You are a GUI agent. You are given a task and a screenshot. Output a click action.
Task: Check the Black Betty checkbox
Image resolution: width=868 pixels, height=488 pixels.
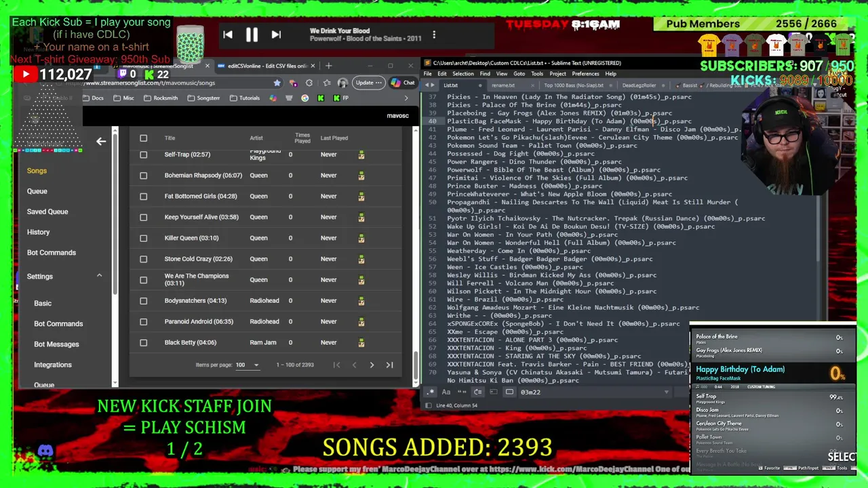tap(143, 342)
